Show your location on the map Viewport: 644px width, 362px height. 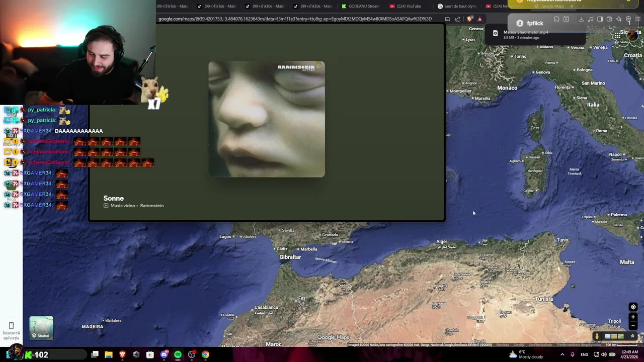tap(633, 307)
